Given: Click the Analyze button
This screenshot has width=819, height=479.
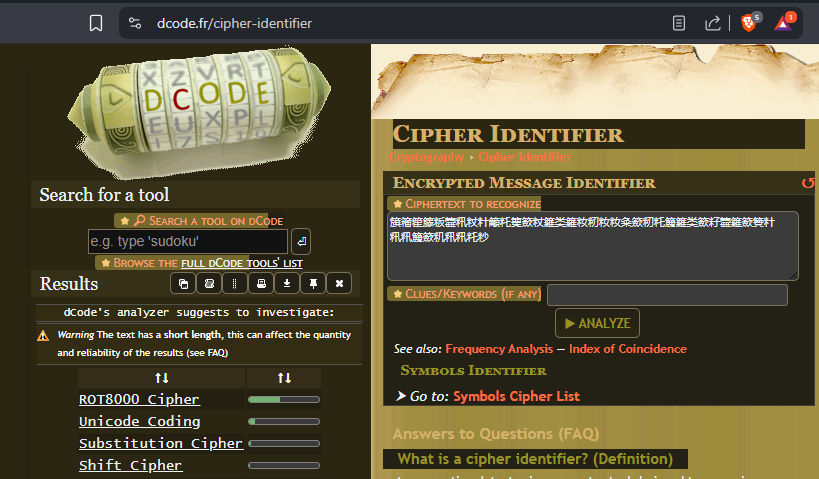Looking at the screenshot, I should (597, 323).
